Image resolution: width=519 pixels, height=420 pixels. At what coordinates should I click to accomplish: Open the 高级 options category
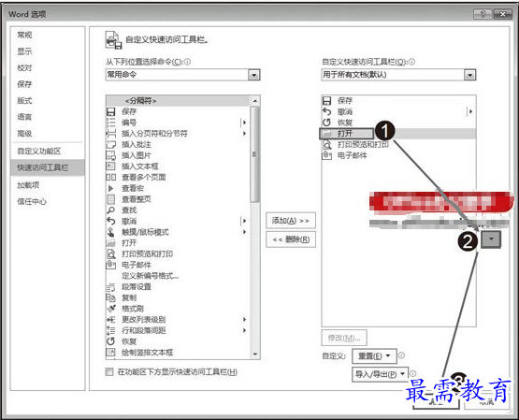click(x=24, y=134)
